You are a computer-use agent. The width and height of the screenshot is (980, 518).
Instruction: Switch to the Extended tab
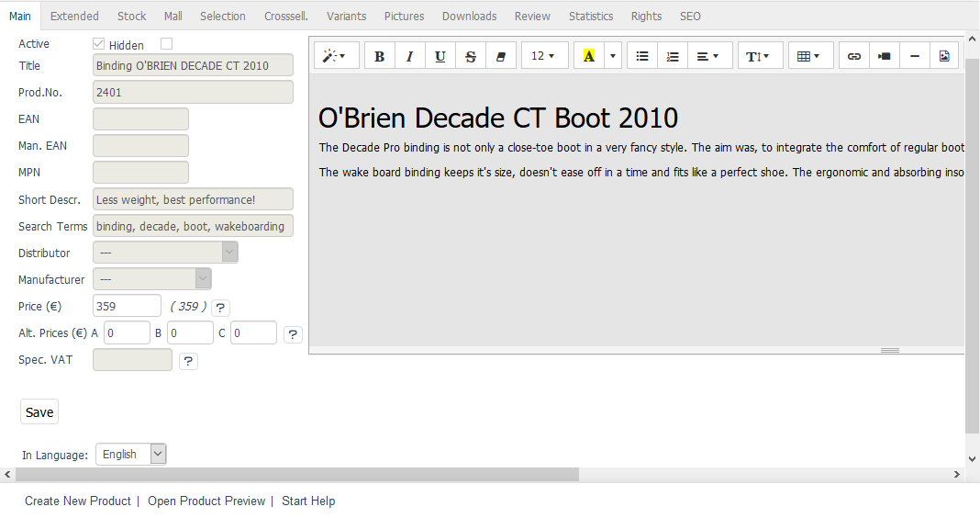[74, 17]
